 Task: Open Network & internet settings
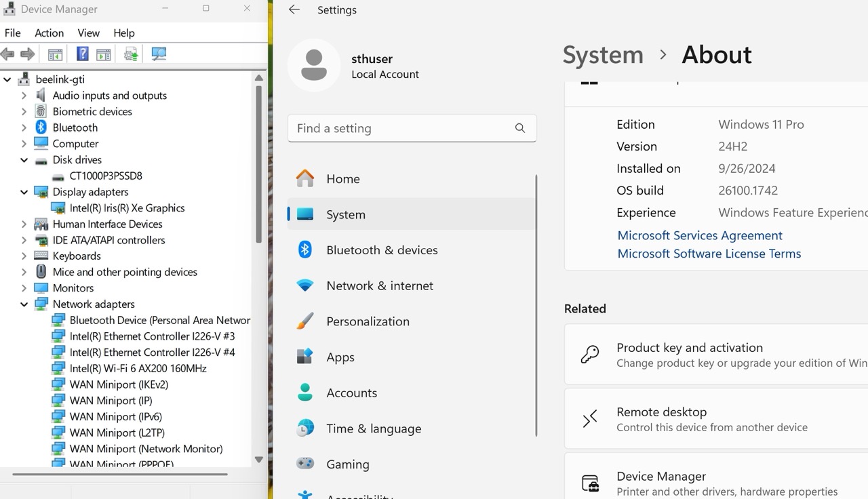click(379, 285)
